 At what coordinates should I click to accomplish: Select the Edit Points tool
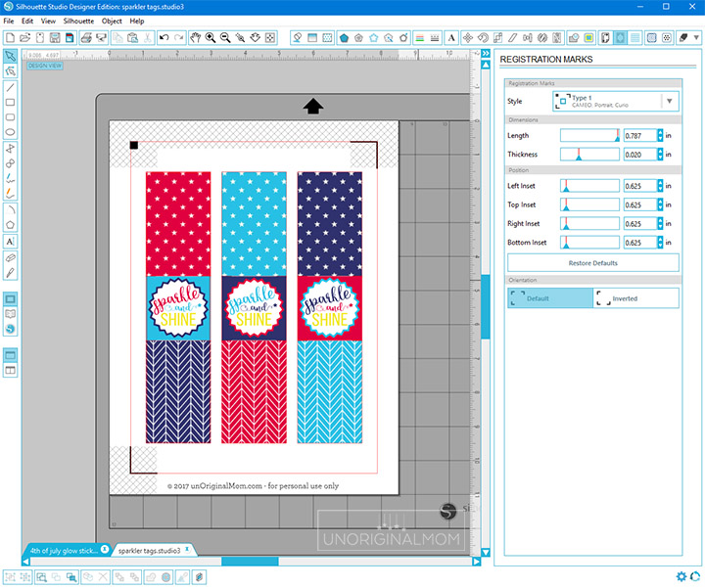coord(11,71)
